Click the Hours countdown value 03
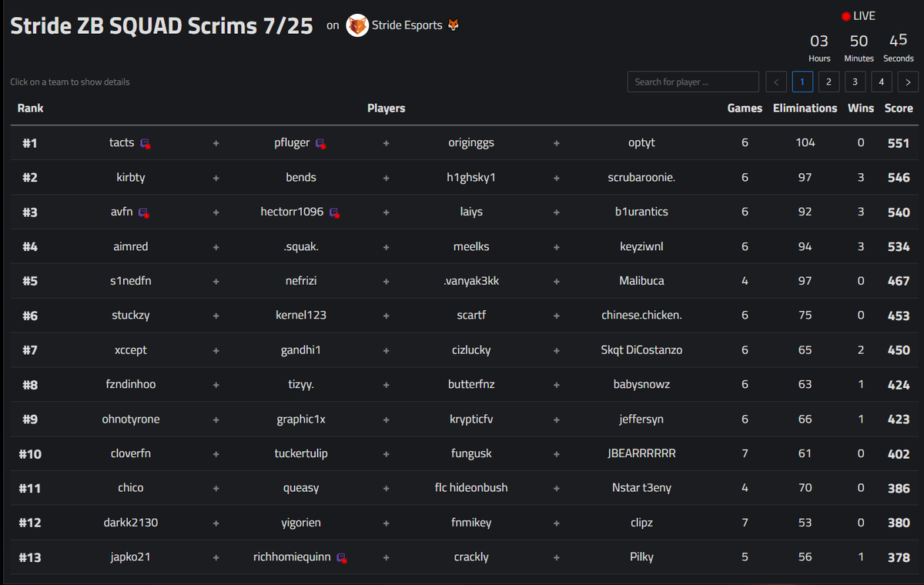Viewport: 924px width, 585px height. pos(819,41)
